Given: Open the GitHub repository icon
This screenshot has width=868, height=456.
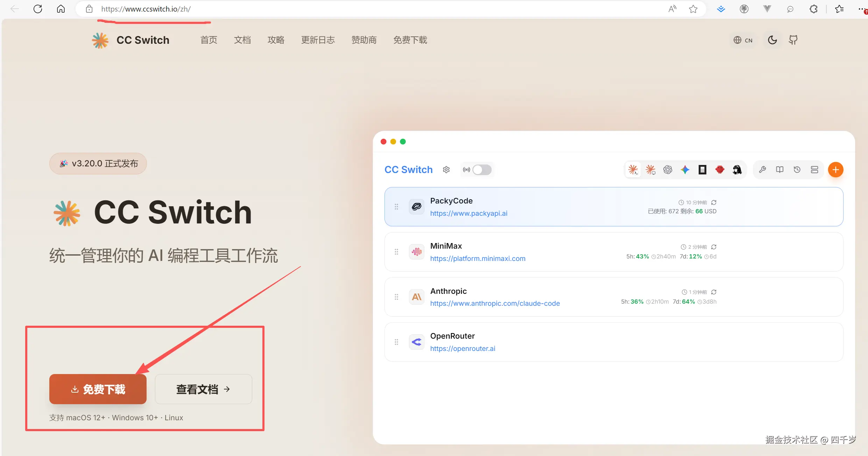Looking at the screenshot, I should coord(793,40).
